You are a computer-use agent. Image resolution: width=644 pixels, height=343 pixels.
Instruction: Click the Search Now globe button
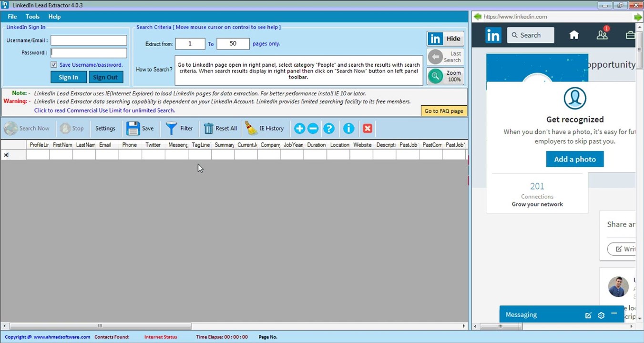27,128
